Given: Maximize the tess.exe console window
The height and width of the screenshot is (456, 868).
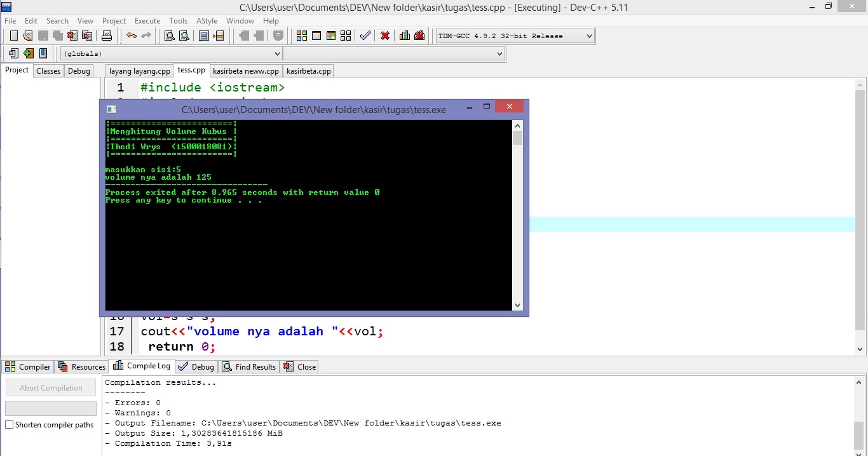Looking at the screenshot, I should [x=487, y=107].
